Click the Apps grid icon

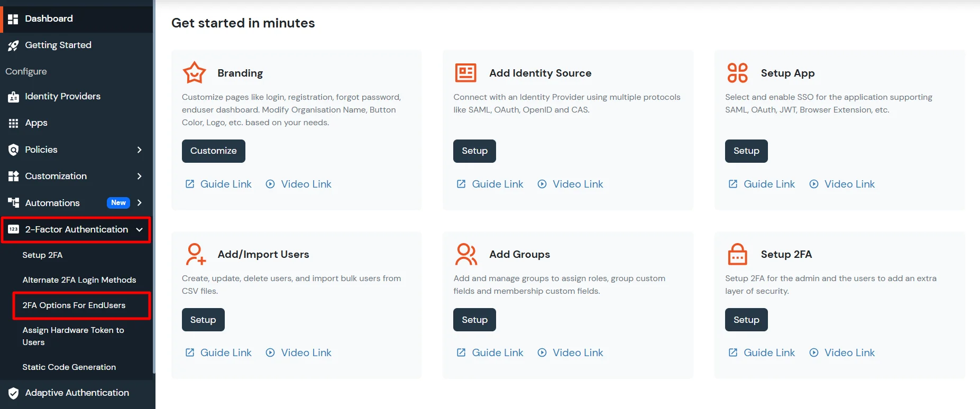click(x=13, y=123)
